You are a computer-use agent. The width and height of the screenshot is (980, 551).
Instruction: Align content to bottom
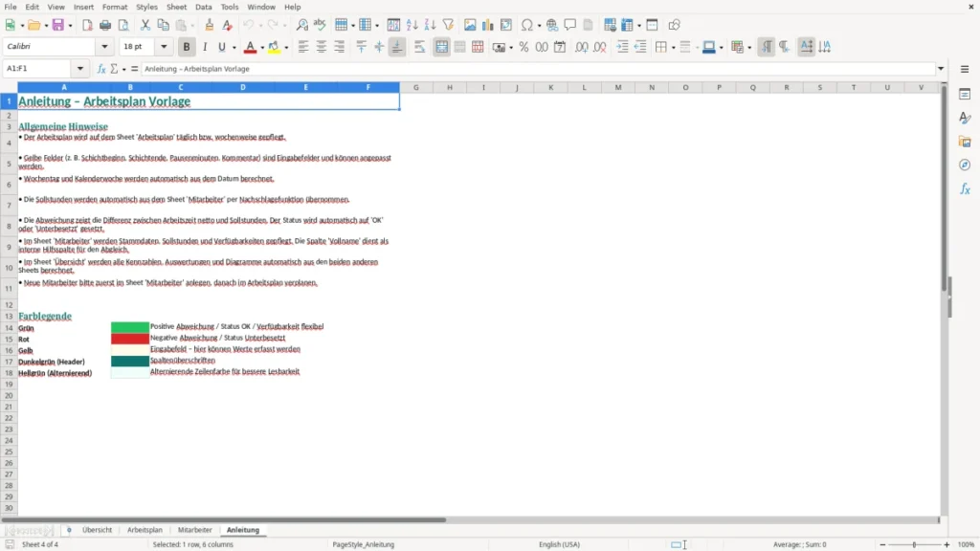point(397,47)
